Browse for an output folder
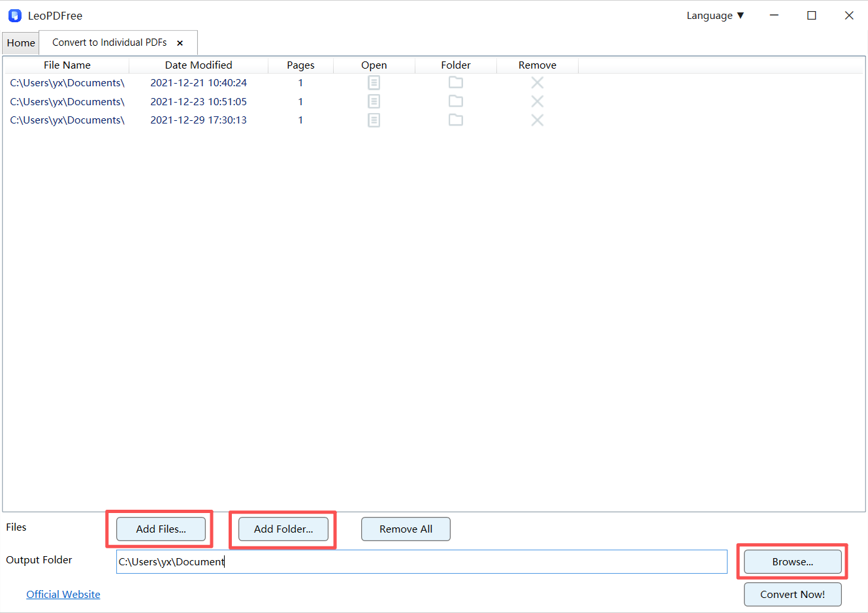 pyautogui.click(x=793, y=562)
